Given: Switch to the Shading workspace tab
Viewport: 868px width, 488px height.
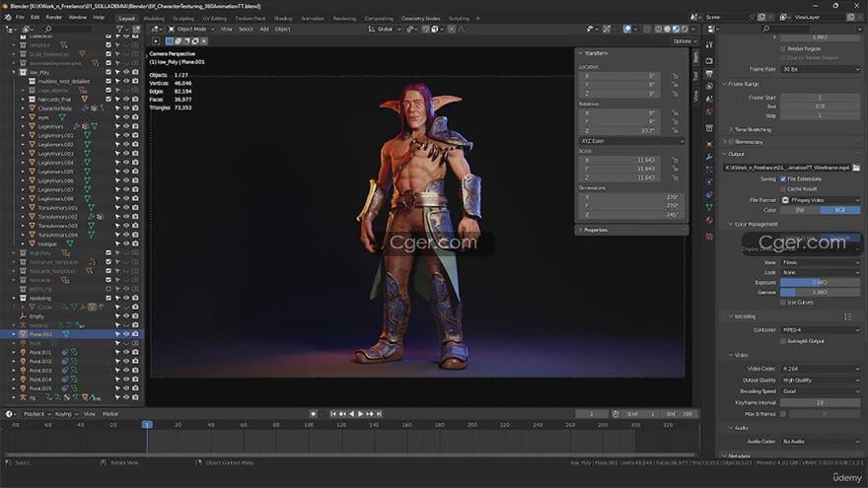Looking at the screenshot, I should [283, 19].
